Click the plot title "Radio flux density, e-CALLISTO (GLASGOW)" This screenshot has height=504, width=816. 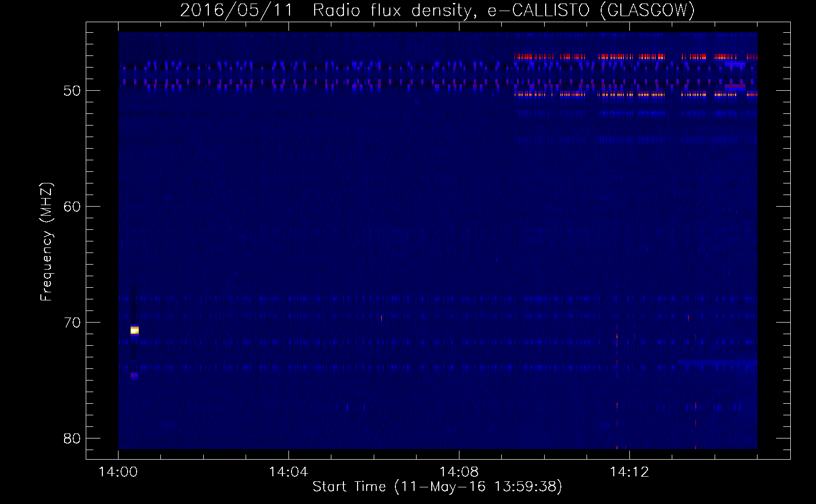click(503, 11)
